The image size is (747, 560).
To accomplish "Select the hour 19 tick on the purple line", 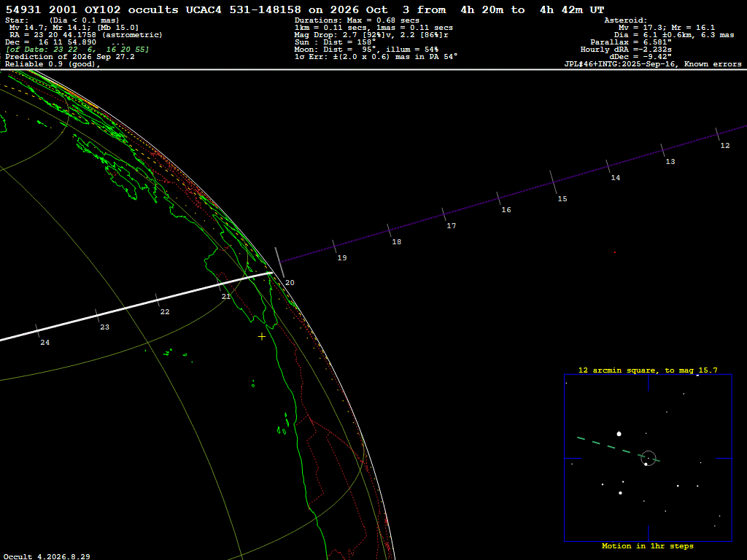I will pos(334,246).
